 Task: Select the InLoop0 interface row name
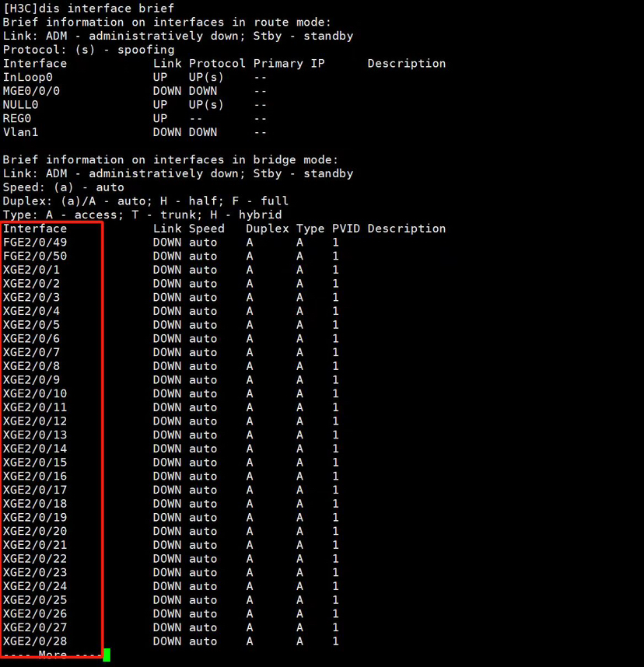tap(27, 77)
